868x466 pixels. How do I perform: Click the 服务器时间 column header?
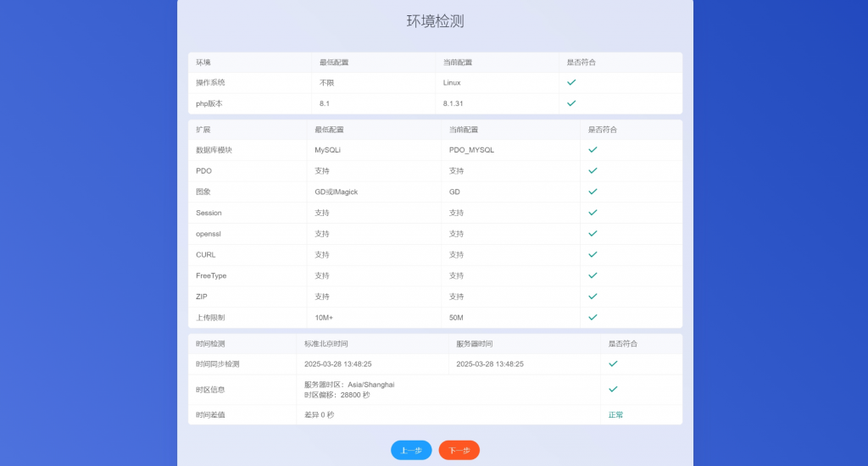(x=475, y=344)
